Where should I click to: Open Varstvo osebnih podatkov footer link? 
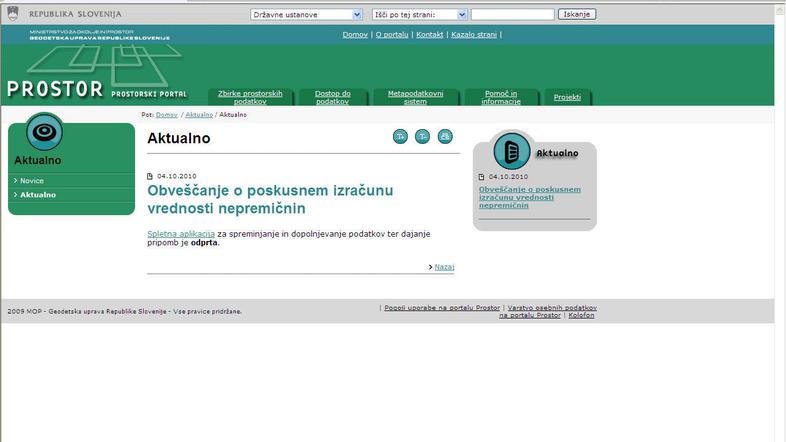pyautogui.click(x=548, y=311)
